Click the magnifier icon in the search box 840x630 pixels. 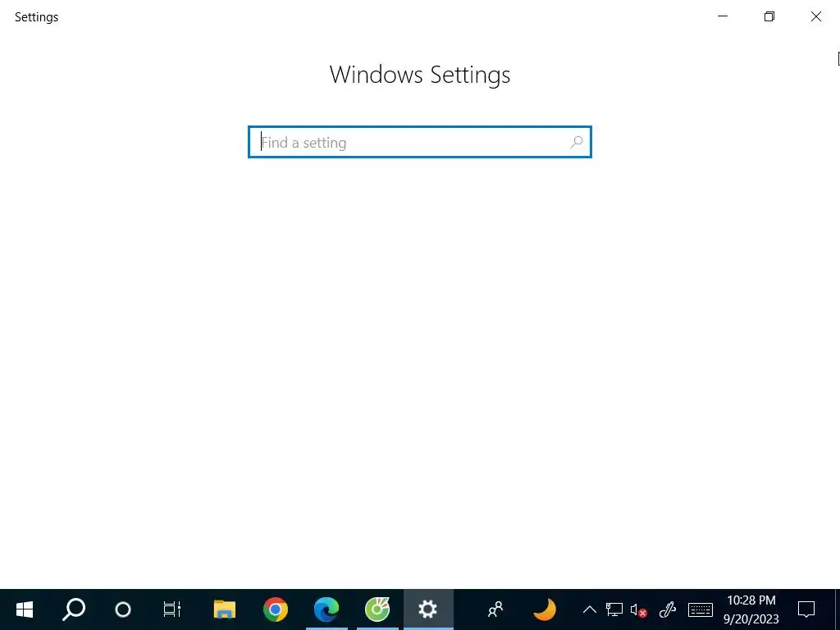pyautogui.click(x=577, y=142)
